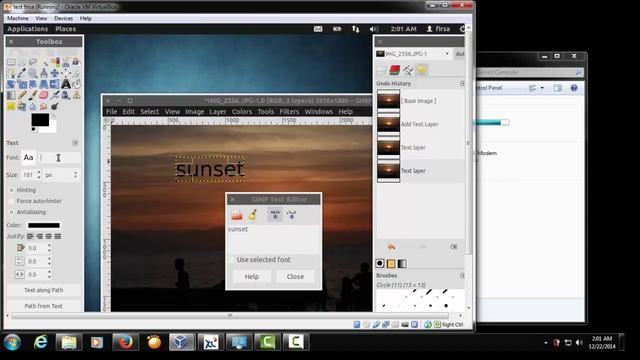Click right-to-left direction icon in Text Editor

click(291, 215)
